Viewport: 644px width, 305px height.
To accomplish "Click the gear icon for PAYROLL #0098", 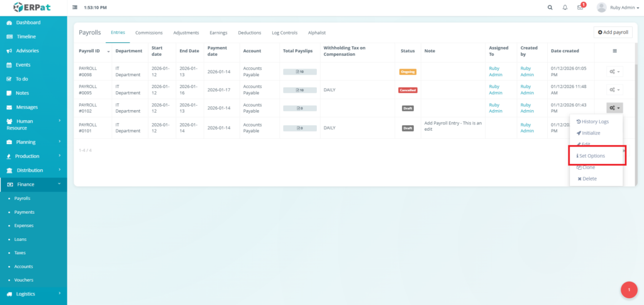I will (614, 72).
